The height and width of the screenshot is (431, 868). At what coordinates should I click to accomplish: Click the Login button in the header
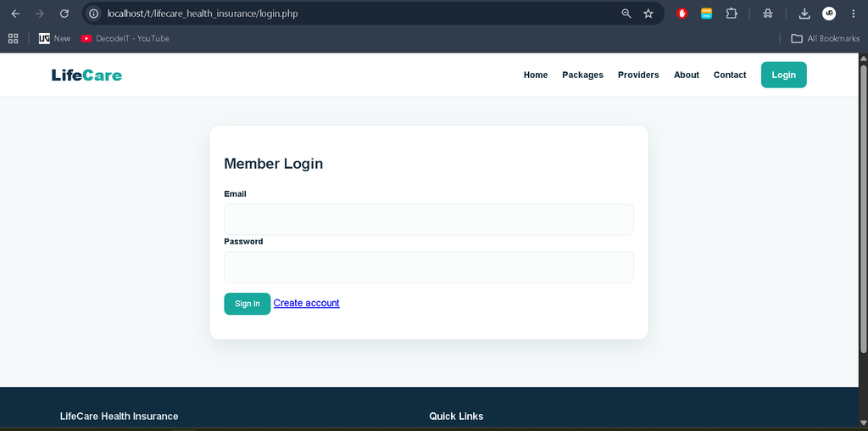(784, 75)
